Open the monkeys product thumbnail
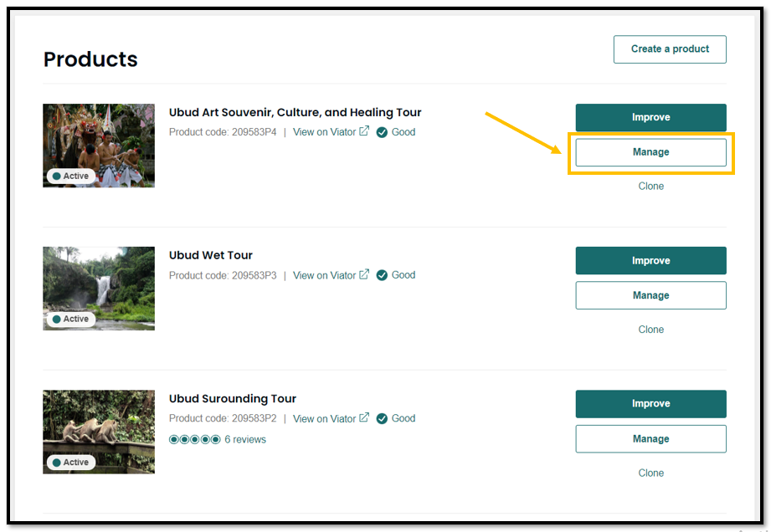Image resolution: width=771 pixels, height=532 pixels. pyautogui.click(x=99, y=432)
